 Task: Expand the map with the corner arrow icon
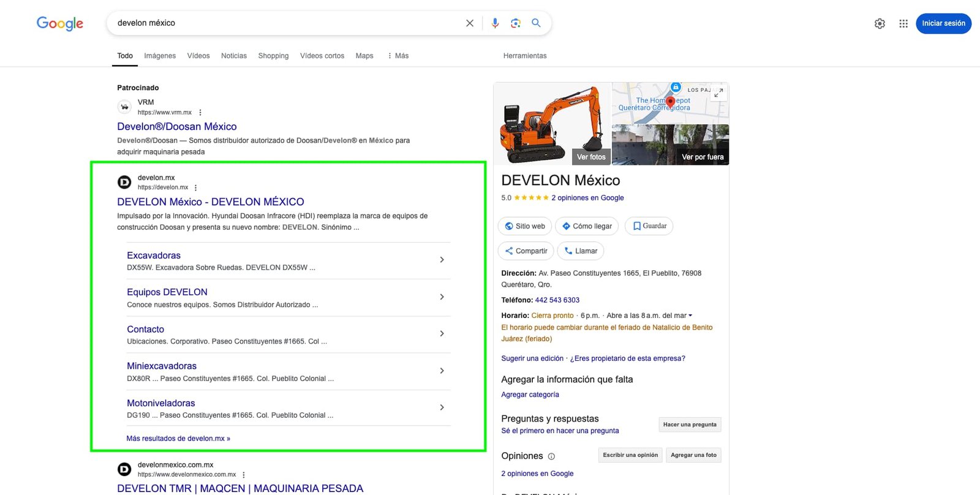(719, 93)
